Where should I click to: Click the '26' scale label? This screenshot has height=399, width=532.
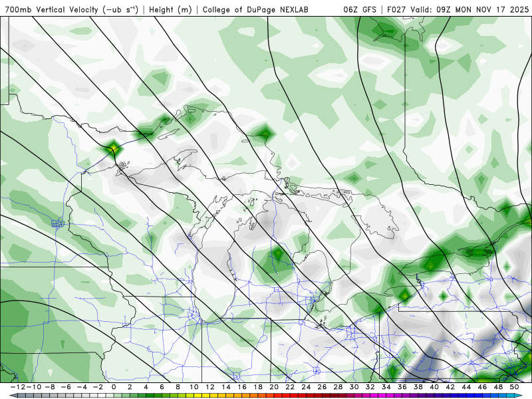(322, 387)
